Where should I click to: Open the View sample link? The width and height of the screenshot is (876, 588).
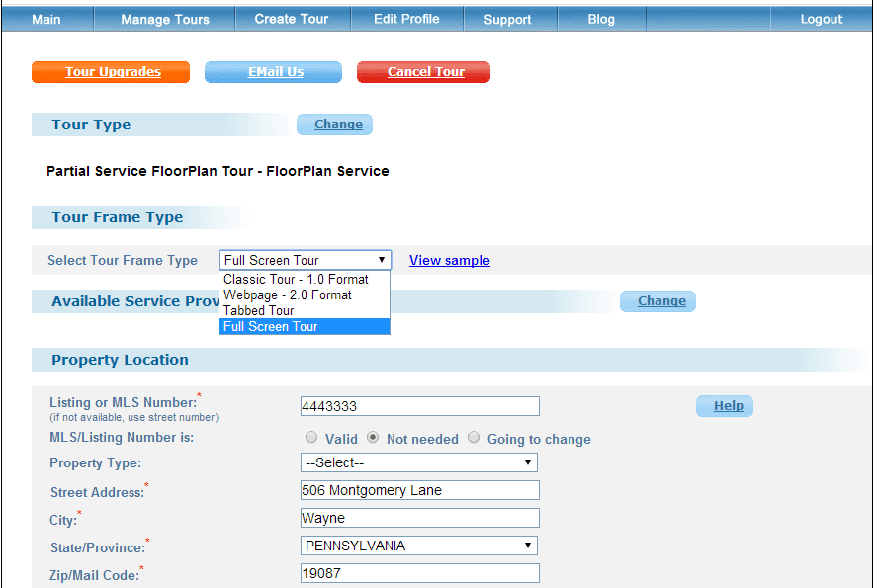[x=450, y=261]
